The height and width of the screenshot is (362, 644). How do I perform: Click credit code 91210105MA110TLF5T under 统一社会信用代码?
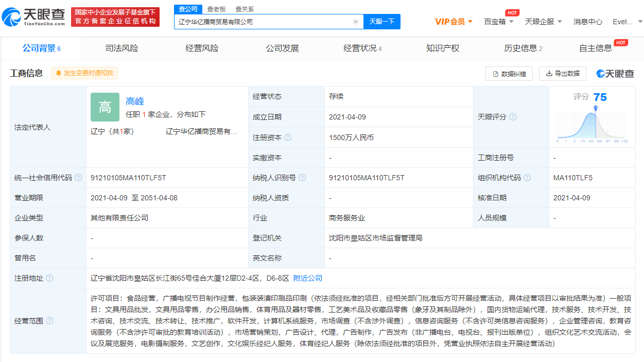point(128,178)
